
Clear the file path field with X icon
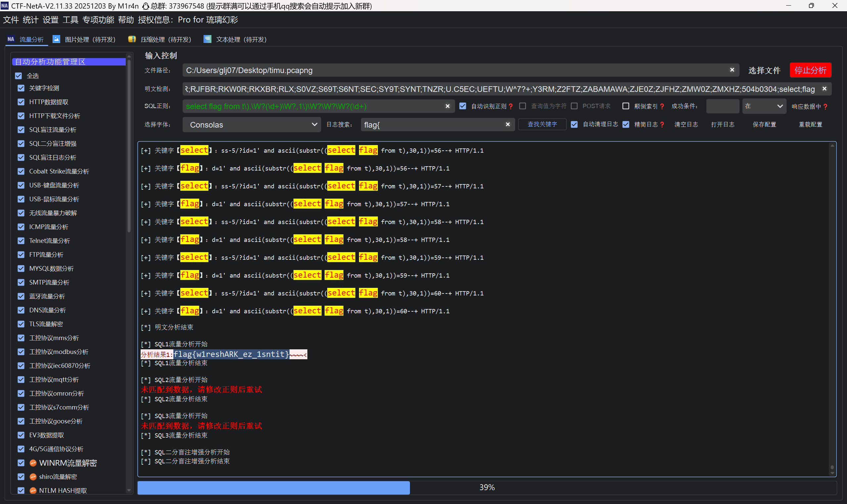click(732, 70)
